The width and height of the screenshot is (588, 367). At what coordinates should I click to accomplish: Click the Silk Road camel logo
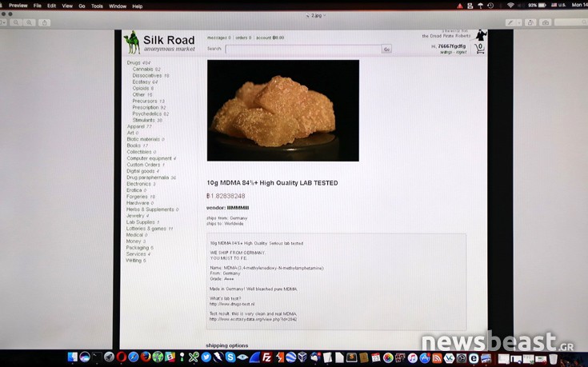pyautogui.click(x=132, y=42)
